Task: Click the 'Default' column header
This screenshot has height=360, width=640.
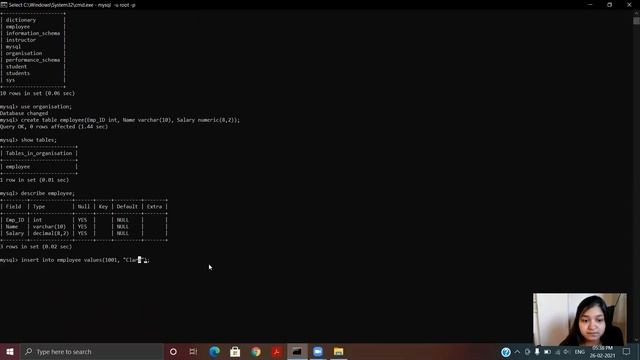Action: (x=127, y=207)
